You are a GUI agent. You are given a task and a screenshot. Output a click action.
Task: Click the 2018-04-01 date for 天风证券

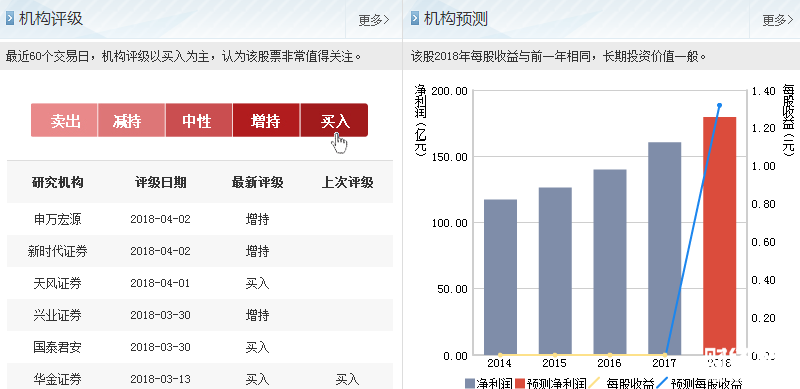(160, 283)
